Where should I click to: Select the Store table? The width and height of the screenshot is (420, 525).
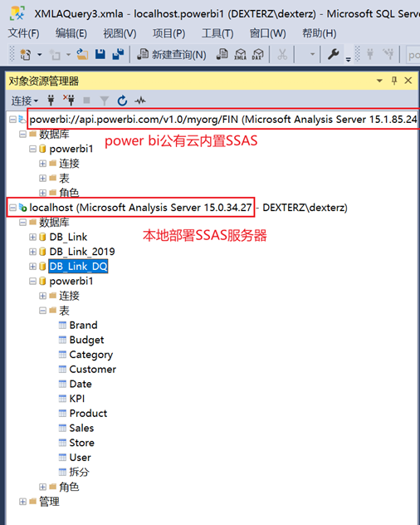[81, 443]
